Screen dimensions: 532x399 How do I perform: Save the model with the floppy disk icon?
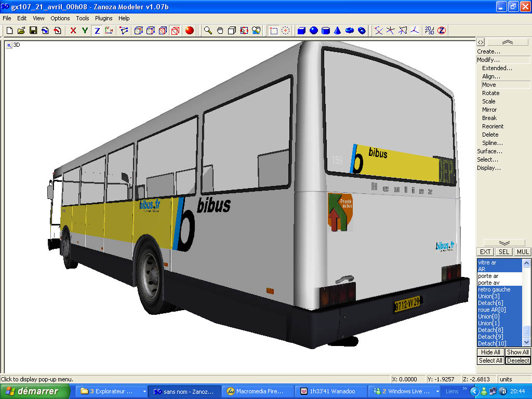(x=33, y=31)
